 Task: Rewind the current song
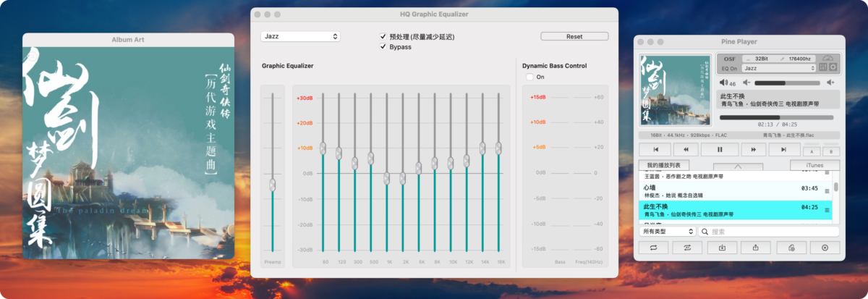686,149
